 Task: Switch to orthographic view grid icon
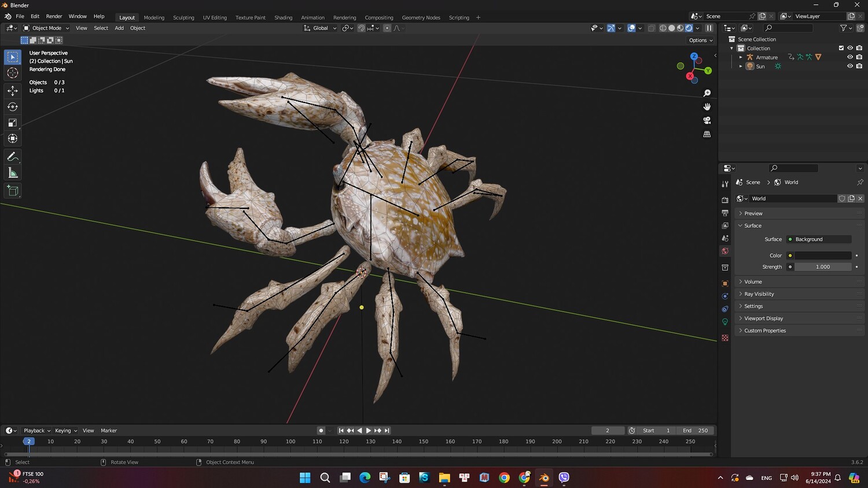coord(707,134)
